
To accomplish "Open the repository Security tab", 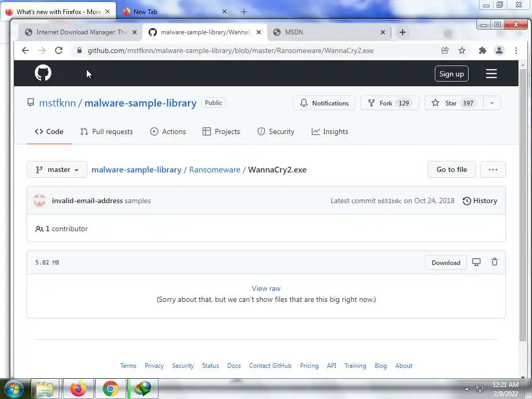I will pos(276,131).
